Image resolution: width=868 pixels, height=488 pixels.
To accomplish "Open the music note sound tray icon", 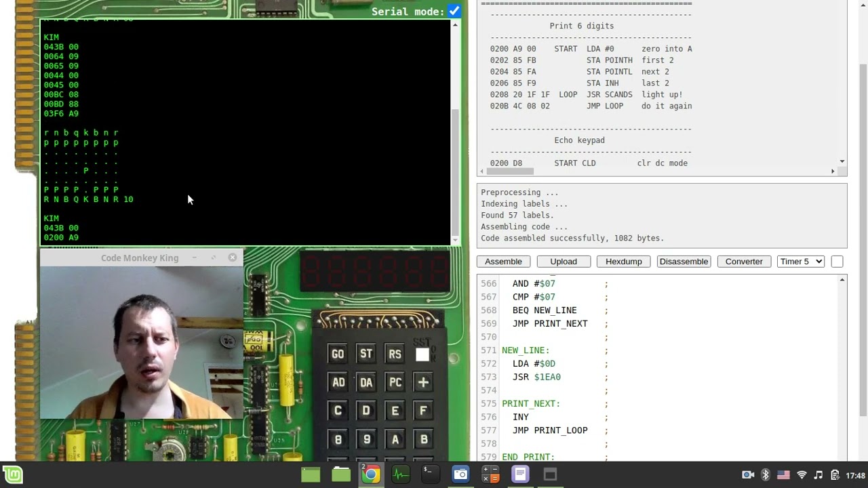I will (818, 475).
